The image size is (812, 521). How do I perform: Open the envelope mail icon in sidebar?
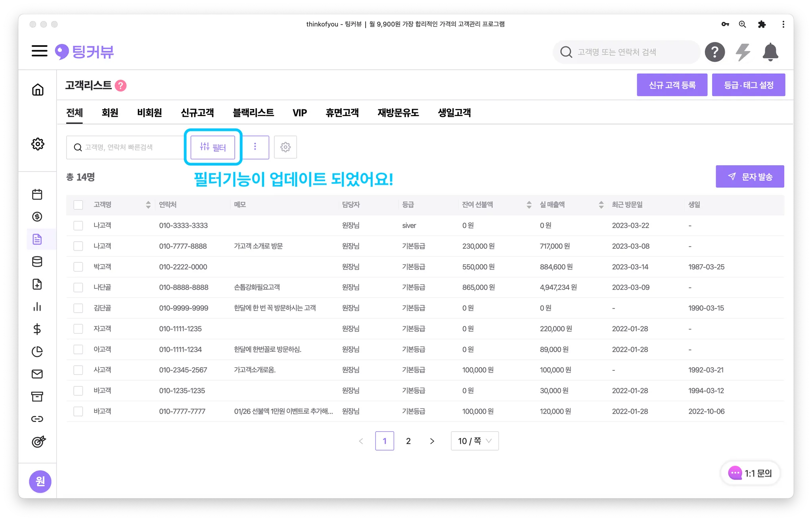[37, 374]
